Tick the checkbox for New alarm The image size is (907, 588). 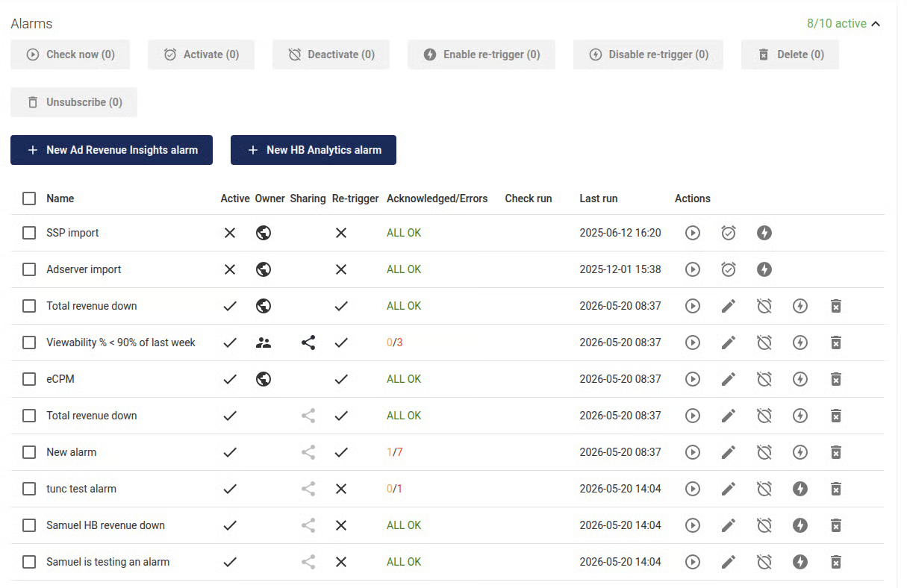(29, 452)
